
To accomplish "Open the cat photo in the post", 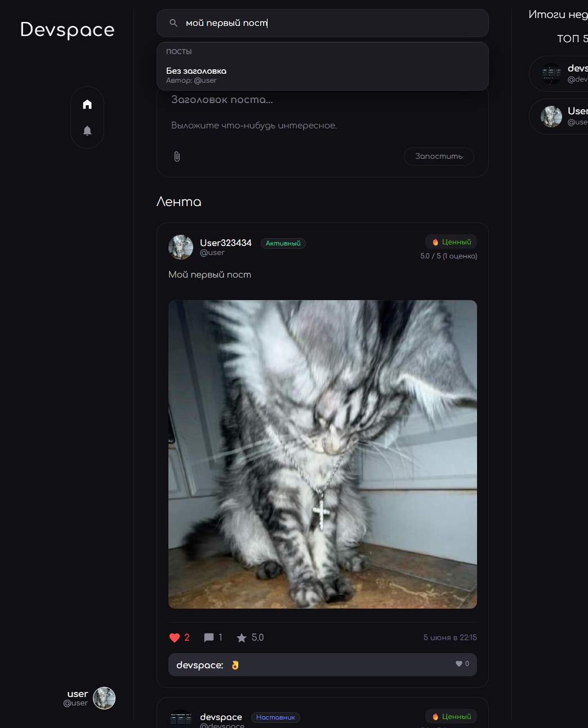I will 323,454.
